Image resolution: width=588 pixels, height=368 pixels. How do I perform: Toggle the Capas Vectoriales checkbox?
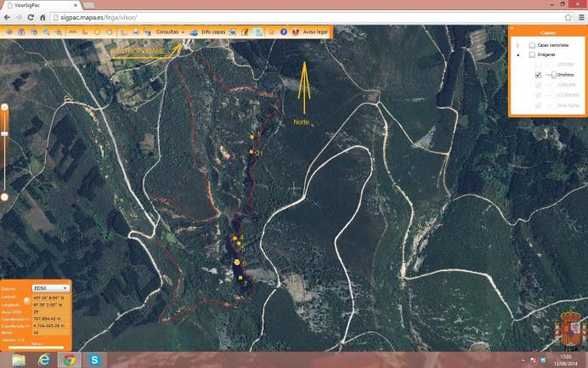coord(532,45)
